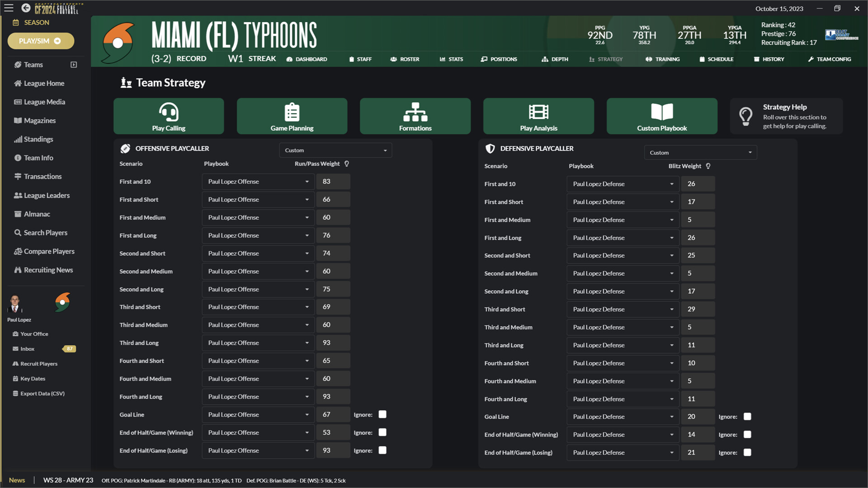Open the Play Calling strategy panel
Viewport: 868px width, 488px height.
pos(168,116)
